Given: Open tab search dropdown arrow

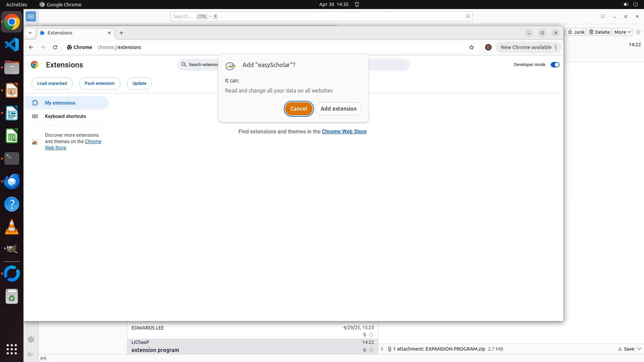Looking at the screenshot, I should 30,33.
